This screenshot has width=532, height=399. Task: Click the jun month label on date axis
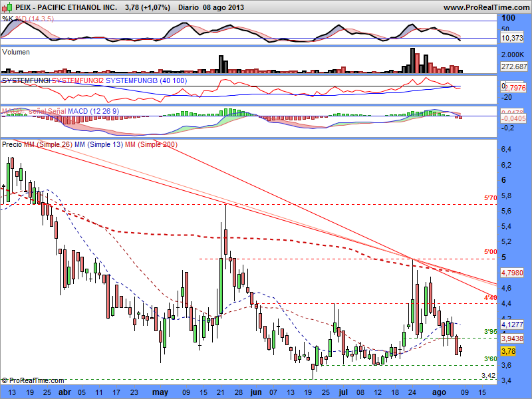(256, 392)
